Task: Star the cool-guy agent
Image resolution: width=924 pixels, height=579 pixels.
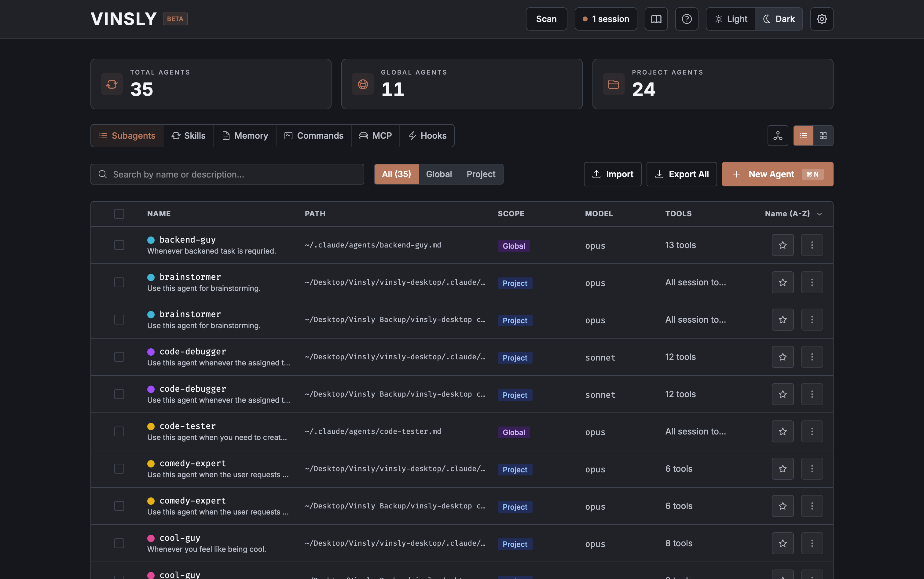Action: (782, 543)
